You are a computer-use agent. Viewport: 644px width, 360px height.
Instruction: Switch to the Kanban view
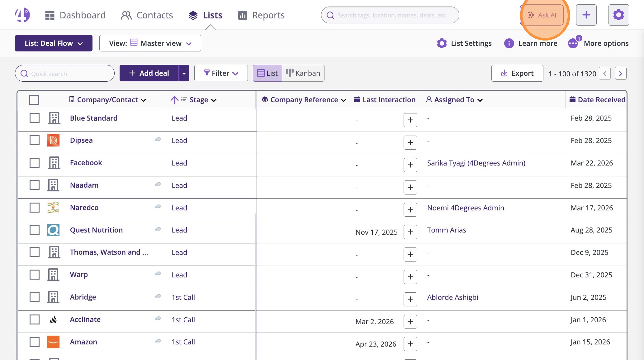[x=303, y=73]
